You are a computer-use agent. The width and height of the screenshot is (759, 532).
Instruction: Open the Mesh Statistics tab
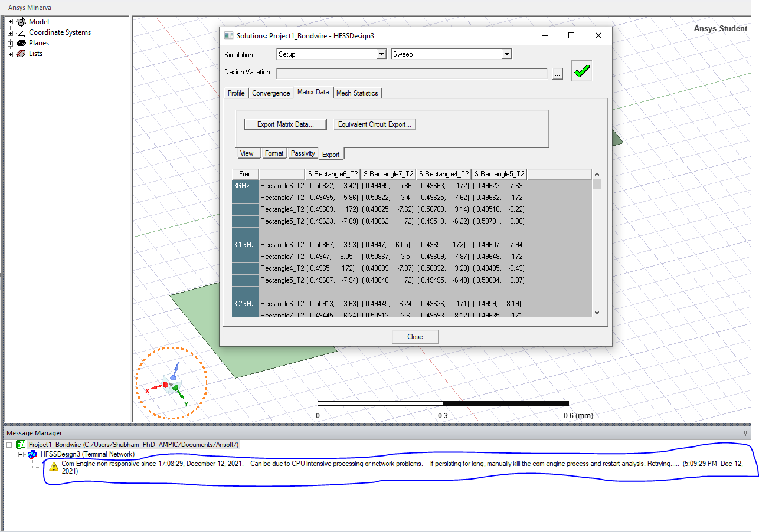[x=357, y=93]
